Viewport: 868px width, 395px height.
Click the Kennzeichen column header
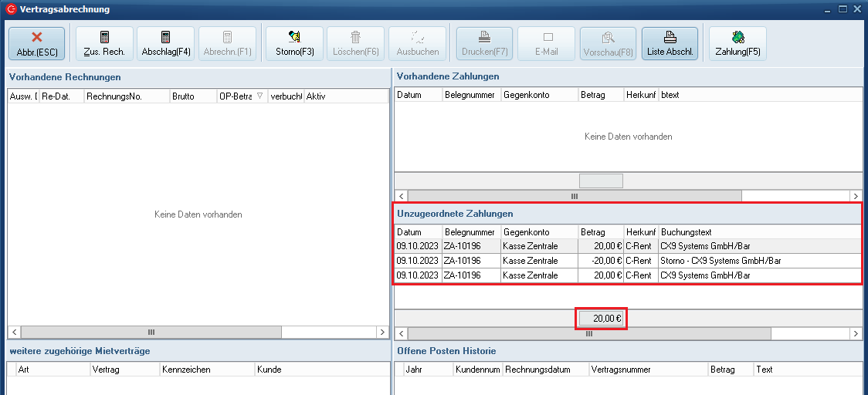tap(206, 370)
